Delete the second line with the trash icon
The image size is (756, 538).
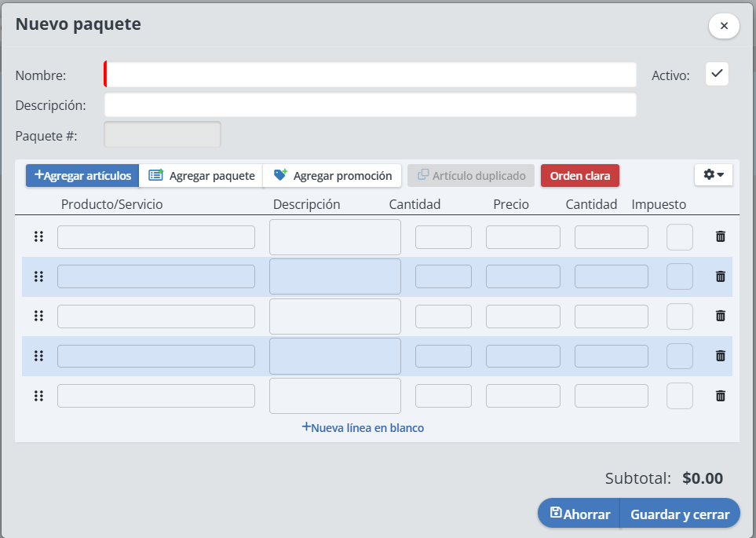[721, 276]
